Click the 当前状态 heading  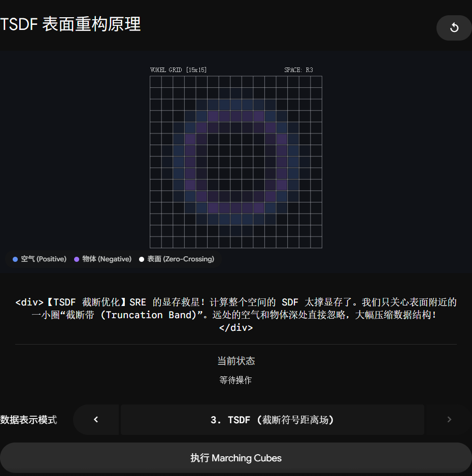click(236, 361)
